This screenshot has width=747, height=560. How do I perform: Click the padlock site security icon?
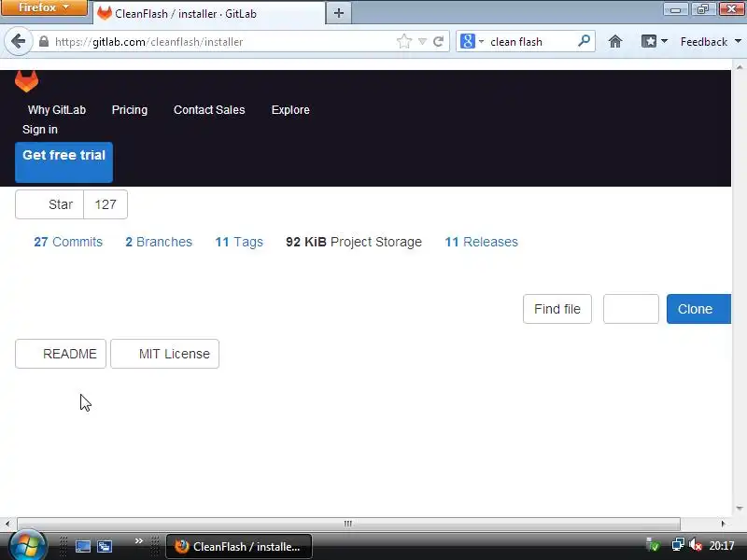pyautogui.click(x=44, y=41)
